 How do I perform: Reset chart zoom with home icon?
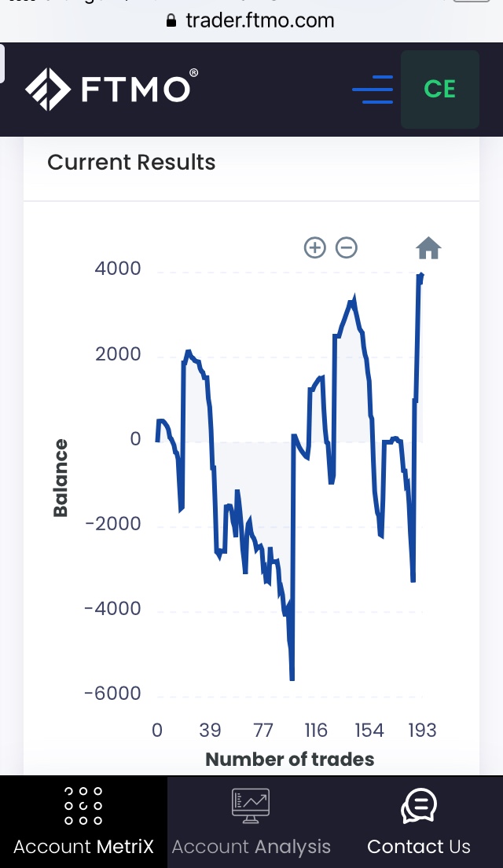tap(428, 249)
